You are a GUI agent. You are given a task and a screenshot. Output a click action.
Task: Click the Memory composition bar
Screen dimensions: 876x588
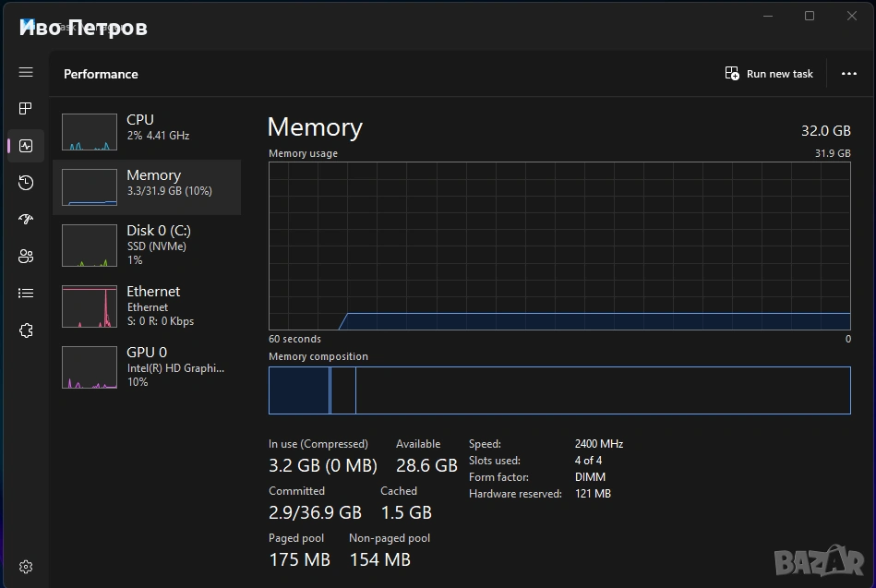(559, 390)
